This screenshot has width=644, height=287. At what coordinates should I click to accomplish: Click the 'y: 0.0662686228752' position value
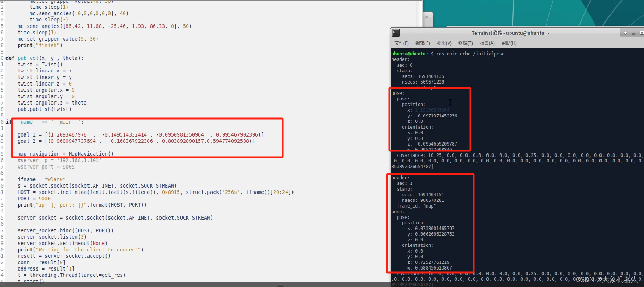coord(431,234)
